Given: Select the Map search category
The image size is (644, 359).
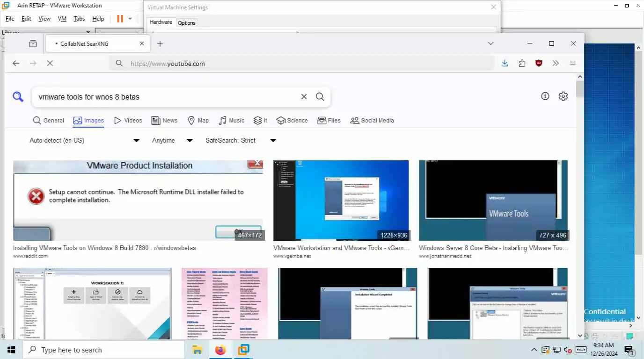Looking at the screenshot, I should click(x=198, y=121).
